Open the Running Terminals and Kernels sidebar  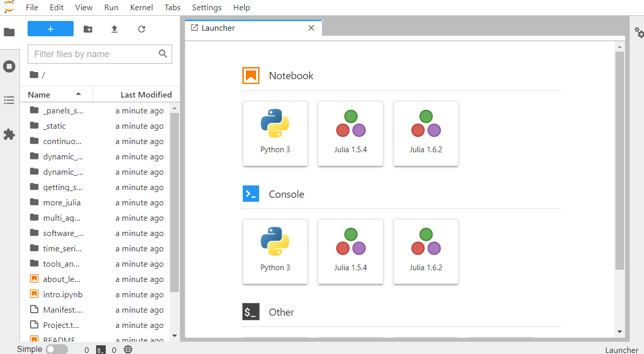click(9, 66)
